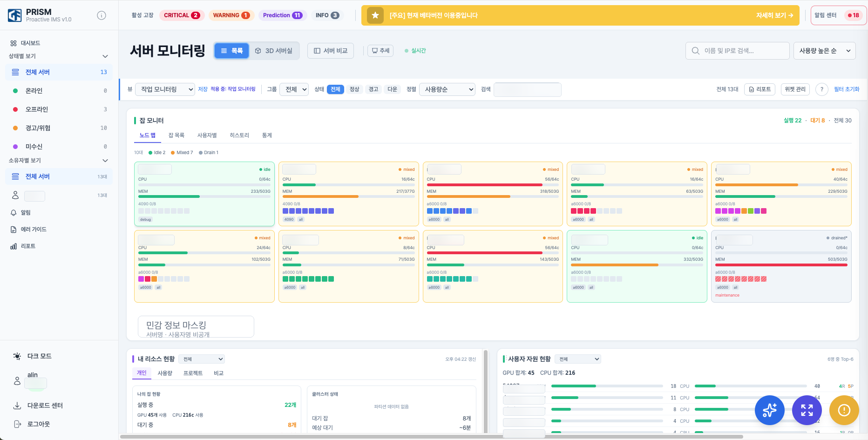Open 알림 bell in sidebar
This screenshot has height=440, width=868.
[14, 213]
